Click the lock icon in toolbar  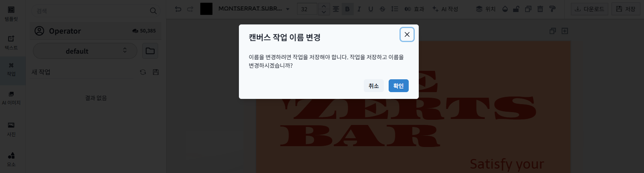[x=516, y=9]
